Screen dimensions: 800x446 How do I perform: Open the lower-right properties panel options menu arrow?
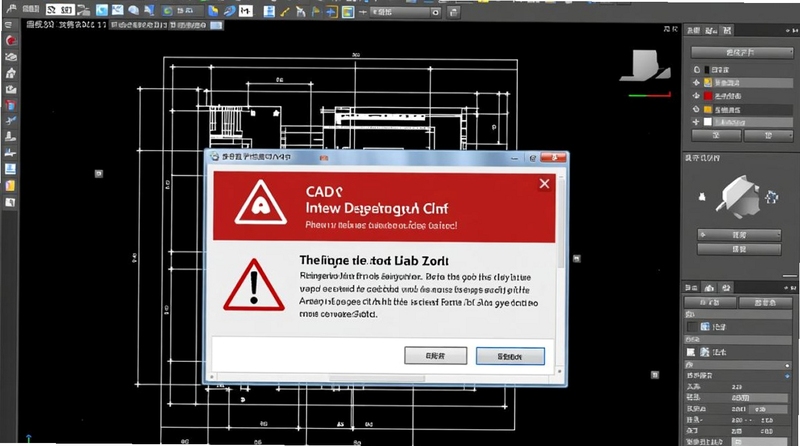point(787,289)
